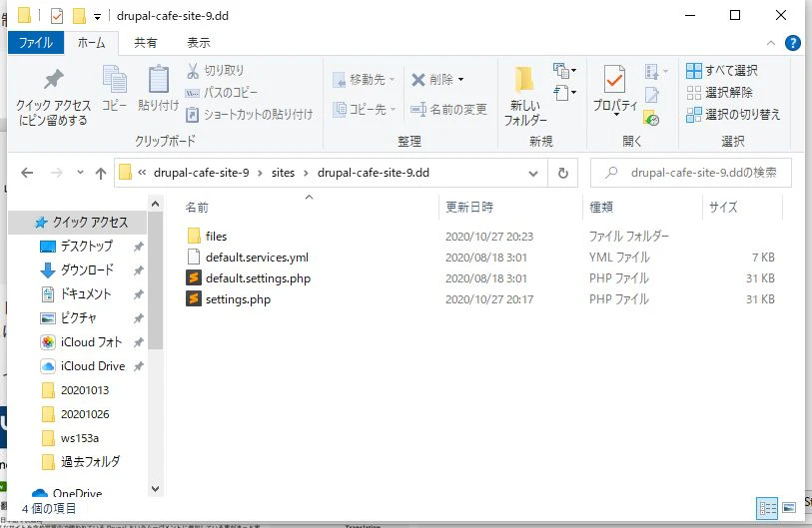Sort by Name (名前) column header

coord(309,208)
